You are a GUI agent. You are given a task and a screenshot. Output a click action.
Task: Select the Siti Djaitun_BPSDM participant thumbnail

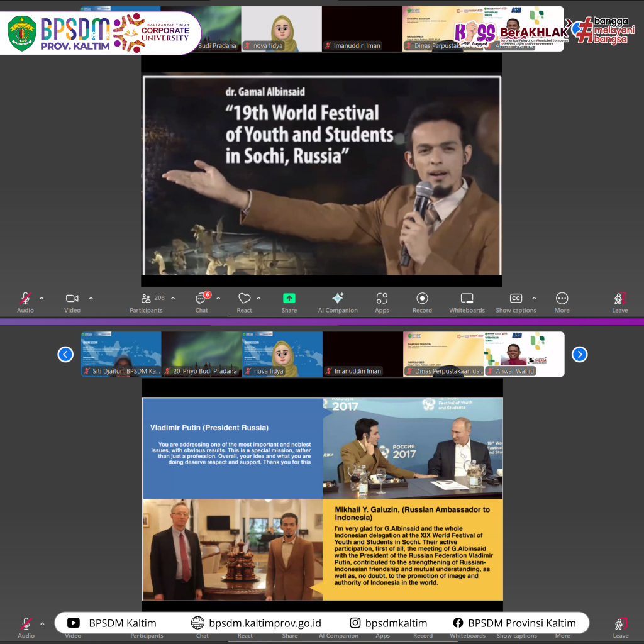121,354
